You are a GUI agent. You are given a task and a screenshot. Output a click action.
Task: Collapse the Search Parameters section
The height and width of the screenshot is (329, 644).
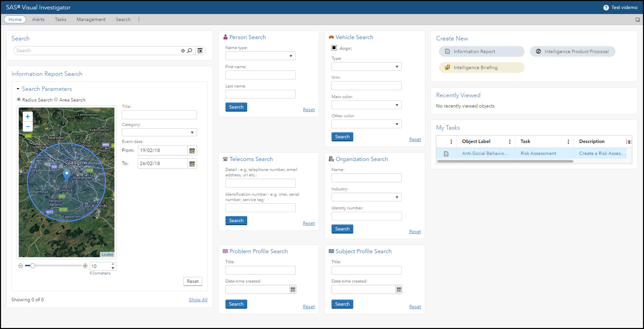tap(18, 89)
